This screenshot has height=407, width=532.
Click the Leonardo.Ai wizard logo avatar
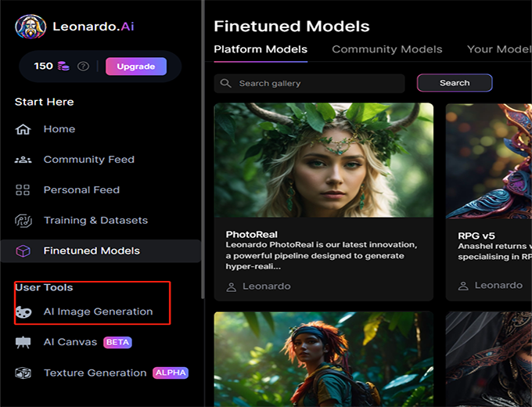point(31,27)
